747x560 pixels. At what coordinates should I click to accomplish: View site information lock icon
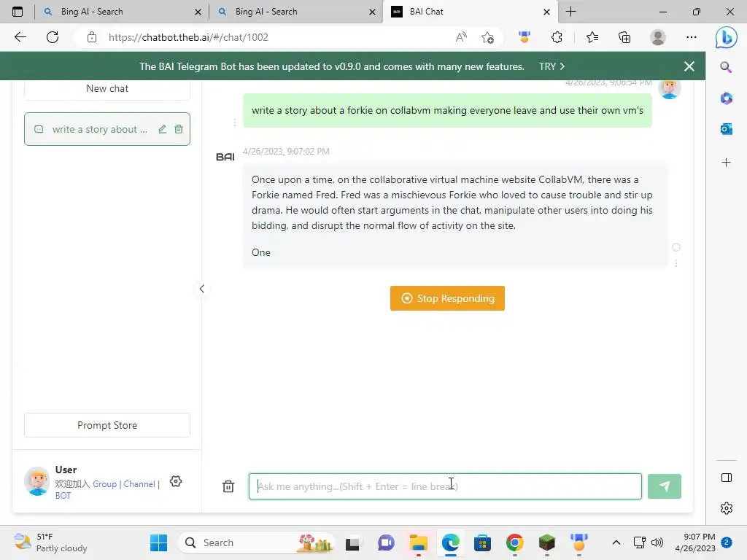[91, 37]
